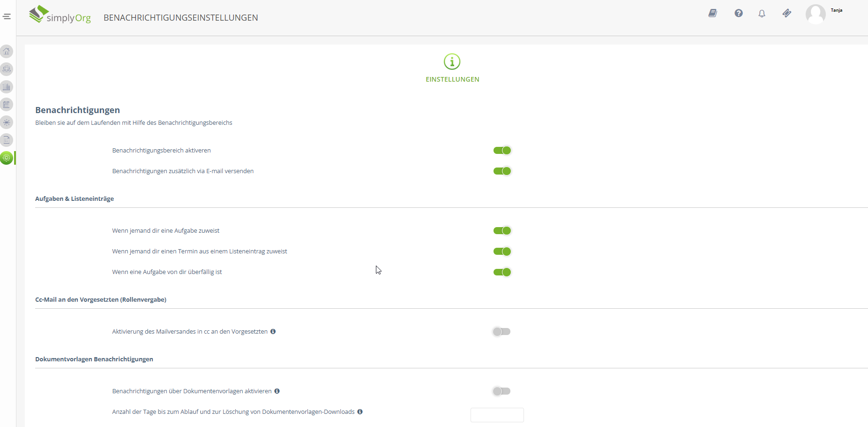Disable the overdue task notification toggle
The height and width of the screenshot is (427, 868).
(502, 272)
